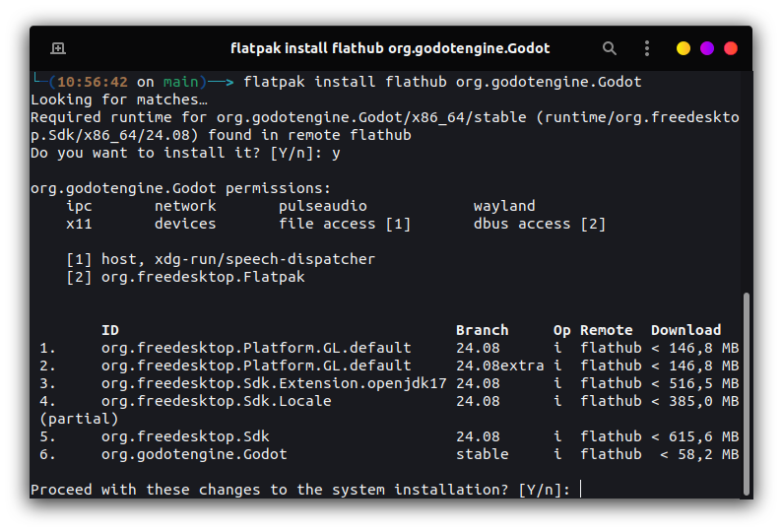Close the terminal with red circle
782x532 pixels.
(731, 48)
